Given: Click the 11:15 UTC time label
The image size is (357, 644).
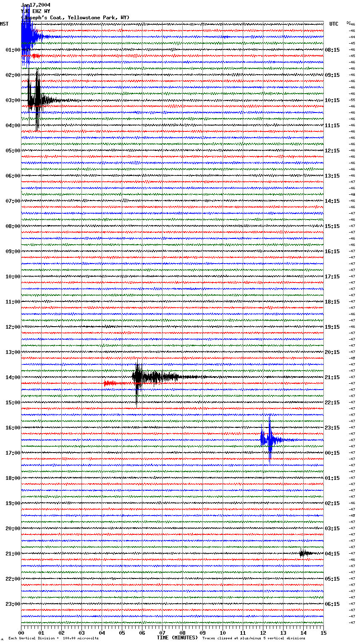Looking at the screenshot, I should tap(332, 126).
